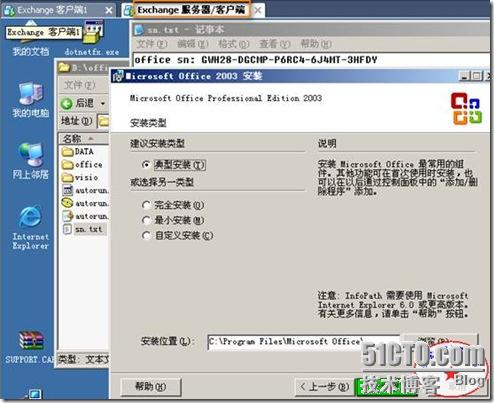Click the Back arrow in Explorer window
Screen dimensions: 494x403
click(66, 104)
